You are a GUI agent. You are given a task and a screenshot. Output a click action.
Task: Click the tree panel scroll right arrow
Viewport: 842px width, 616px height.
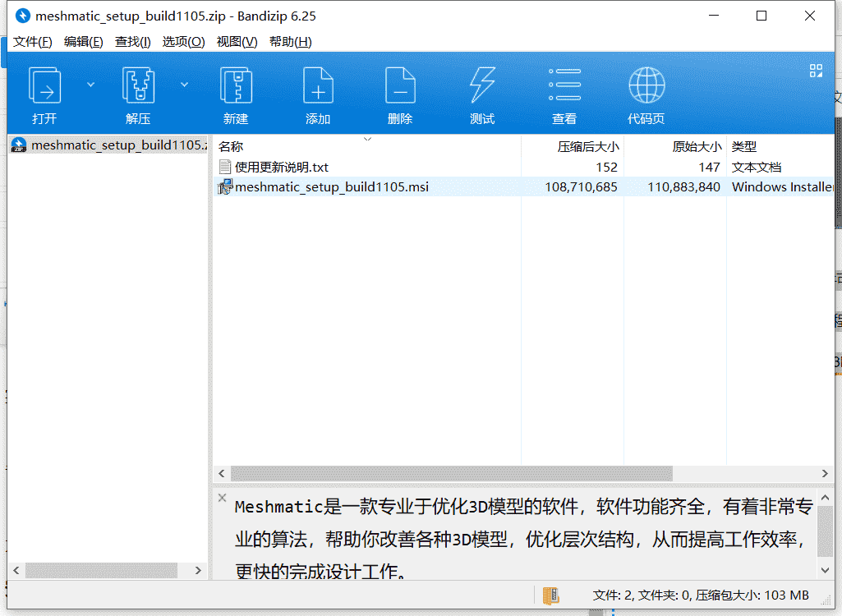point(198,570)
